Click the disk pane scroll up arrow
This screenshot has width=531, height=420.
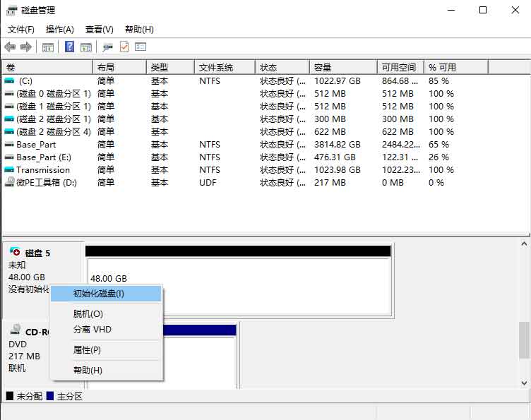[x=524, y=244]
